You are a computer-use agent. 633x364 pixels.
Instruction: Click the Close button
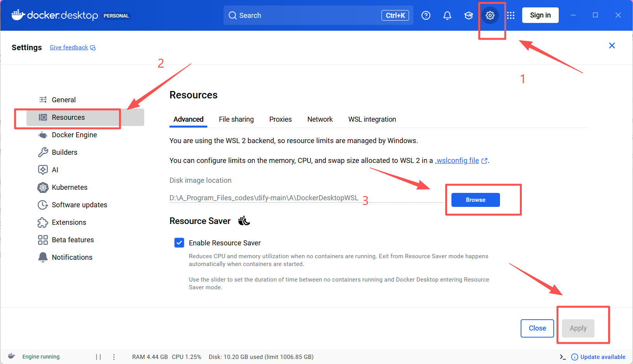coord(537,328)
